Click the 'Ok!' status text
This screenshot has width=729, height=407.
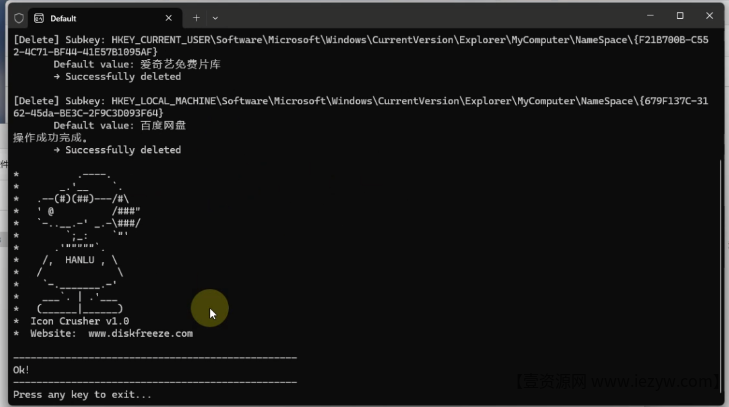click(21, 370)
